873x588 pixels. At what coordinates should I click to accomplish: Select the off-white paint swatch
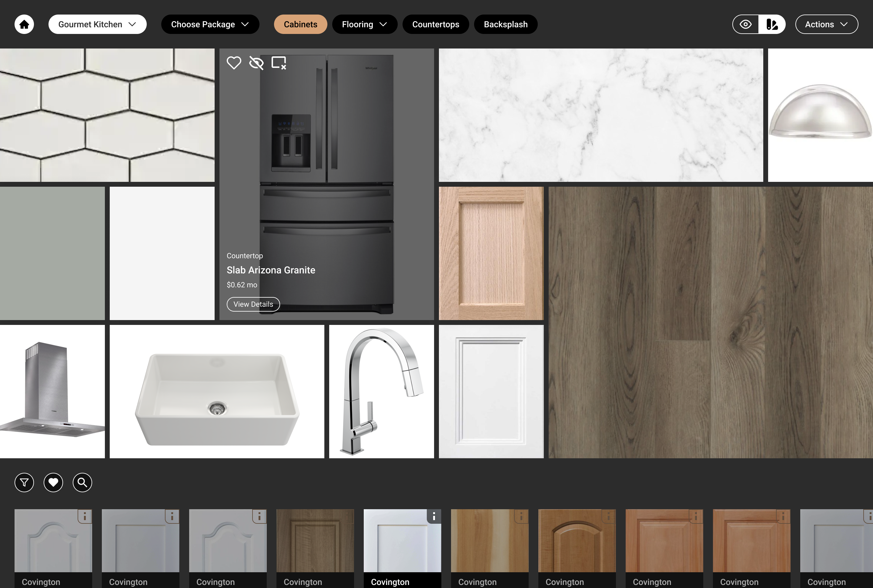point(162,253)
